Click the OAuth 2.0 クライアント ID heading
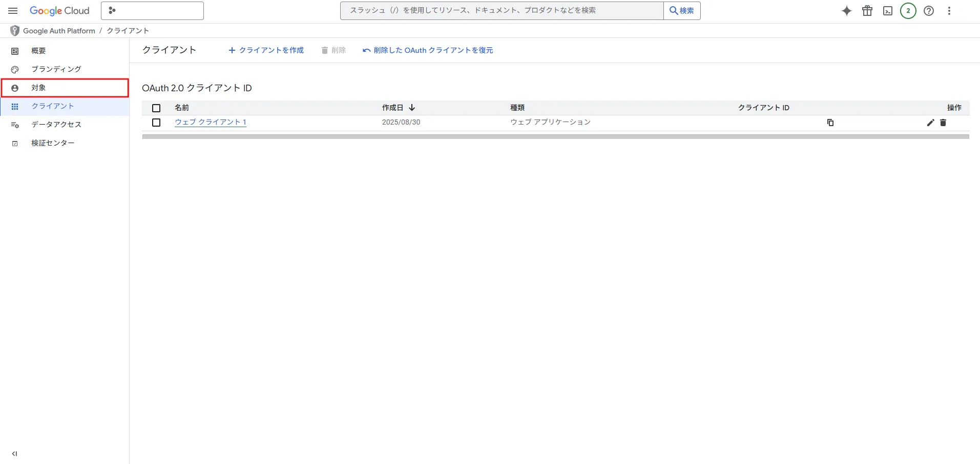This screenshot has width=980, height=464. click(197, 88)
